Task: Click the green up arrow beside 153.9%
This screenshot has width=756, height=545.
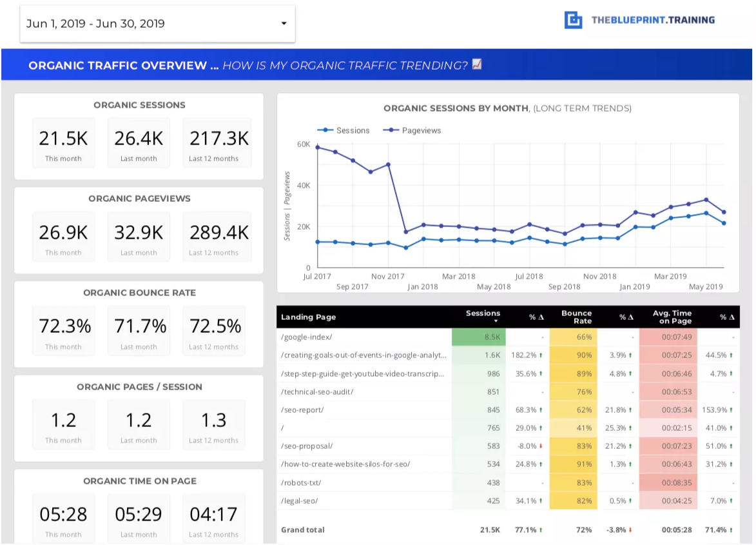Action: 732,410
